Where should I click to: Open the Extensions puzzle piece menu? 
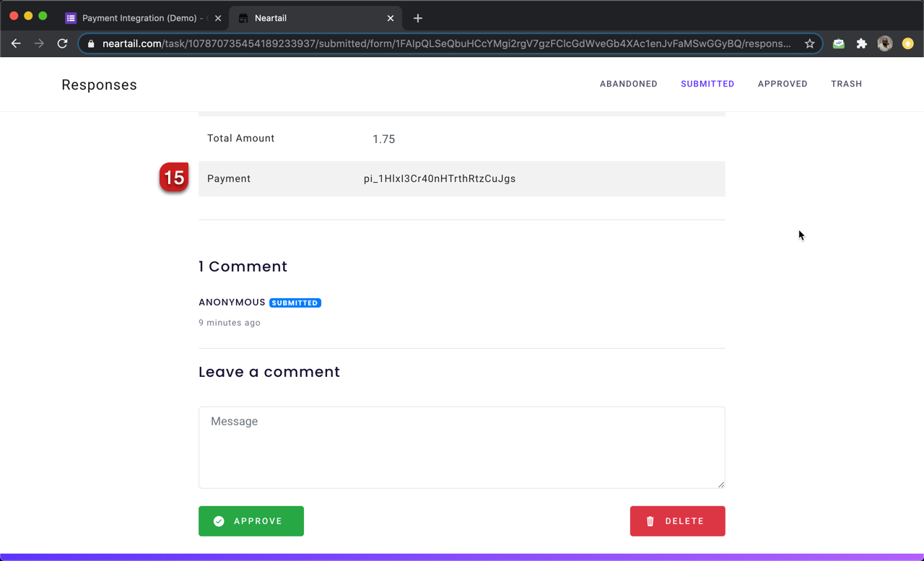861,43
